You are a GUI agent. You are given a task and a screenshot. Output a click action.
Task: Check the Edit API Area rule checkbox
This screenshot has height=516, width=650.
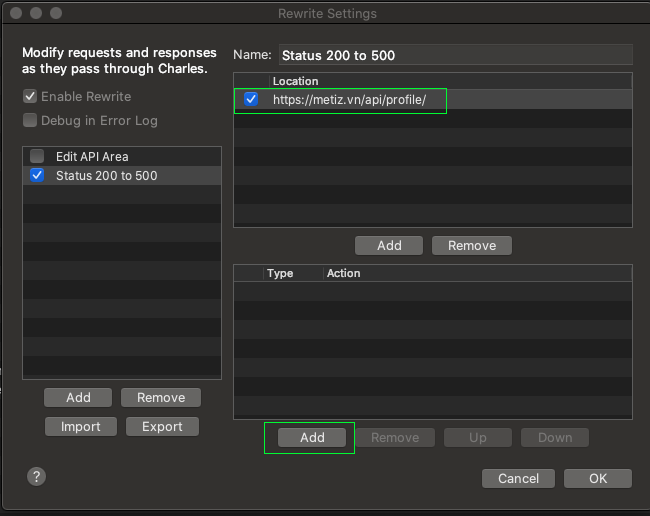coord(37,156)
